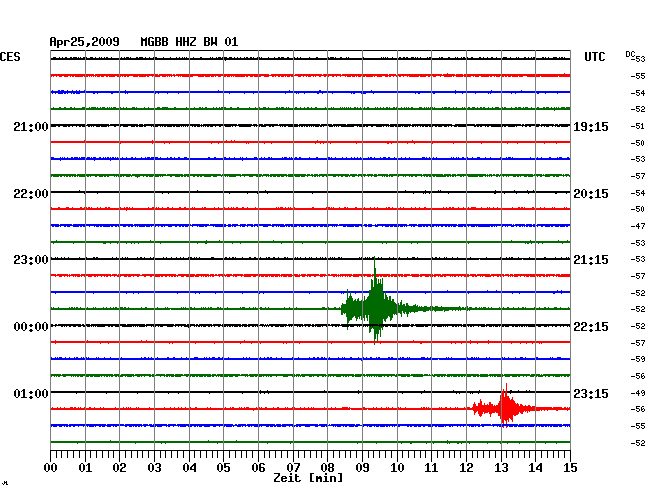Screen dimensions: 650x494
Task: Click the 01:00 local time label
Action: point(31,393)
